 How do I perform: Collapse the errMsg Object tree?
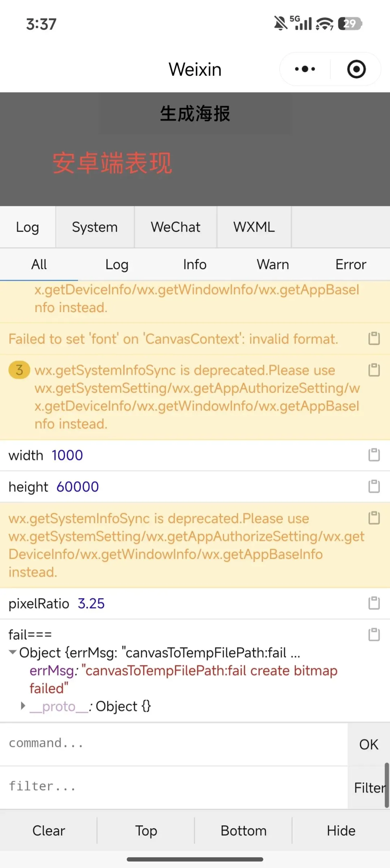coord(13,652)
